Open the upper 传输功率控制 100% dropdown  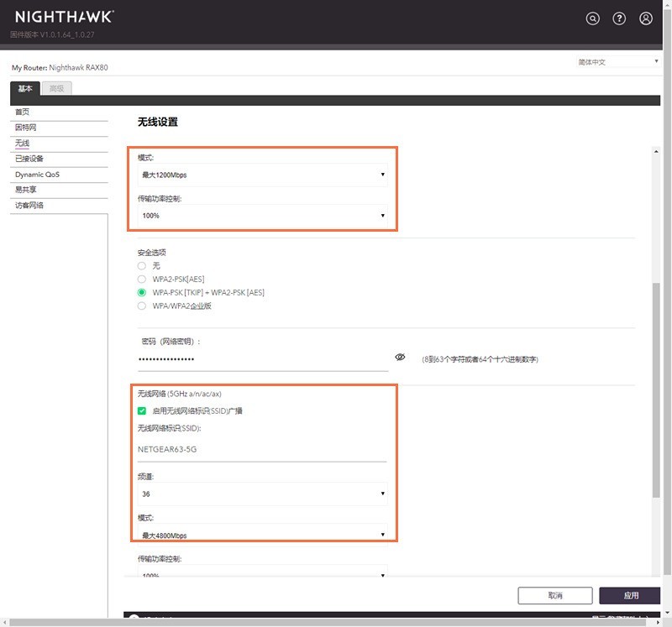263,216
